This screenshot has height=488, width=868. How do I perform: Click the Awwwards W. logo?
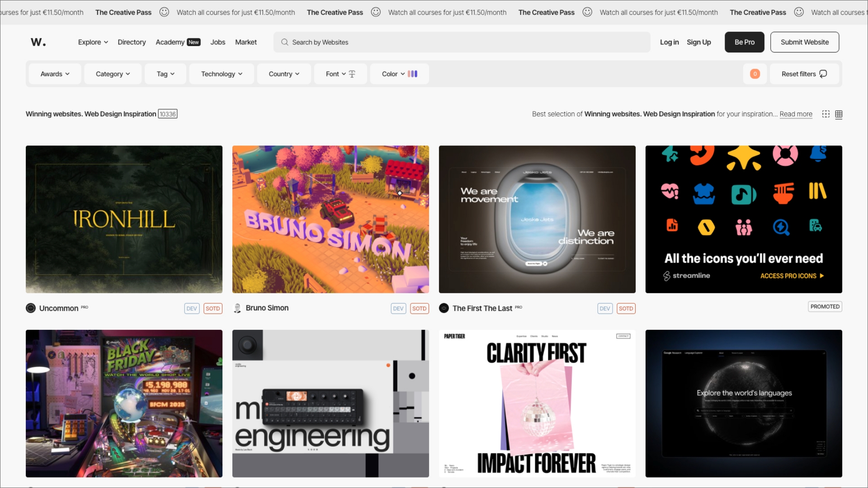coord(38,42)
